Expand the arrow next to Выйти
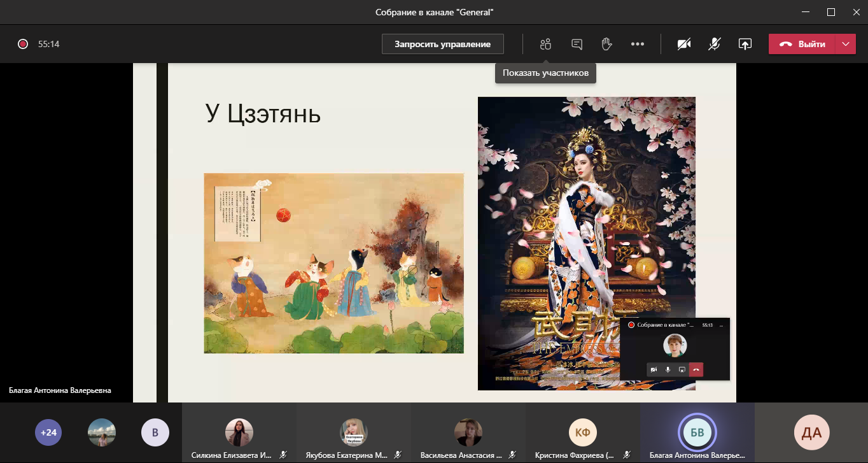The image size is (868, 463). 845,44
